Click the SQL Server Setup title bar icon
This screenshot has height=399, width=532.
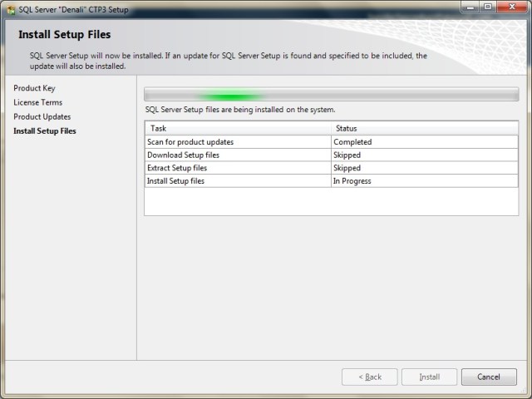point(9,8)
